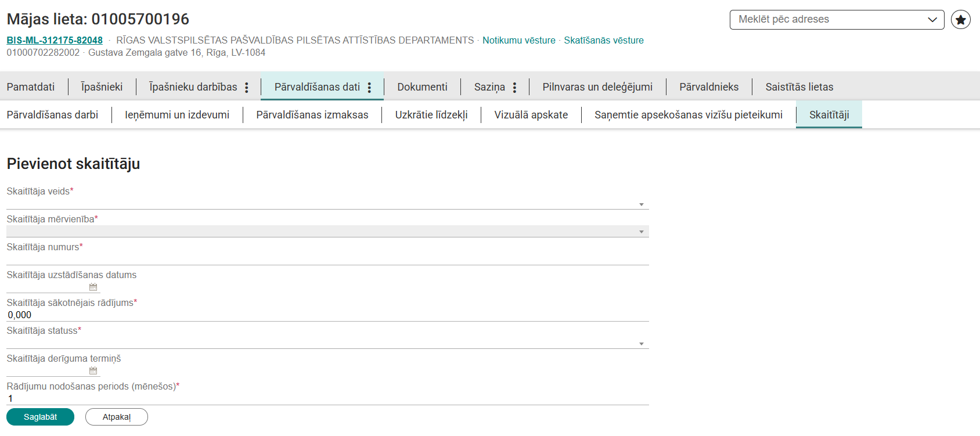The image size is (980, 436).
Task: Open the Meklēt pēc adreses dropdown
Action: pos(837,20)
